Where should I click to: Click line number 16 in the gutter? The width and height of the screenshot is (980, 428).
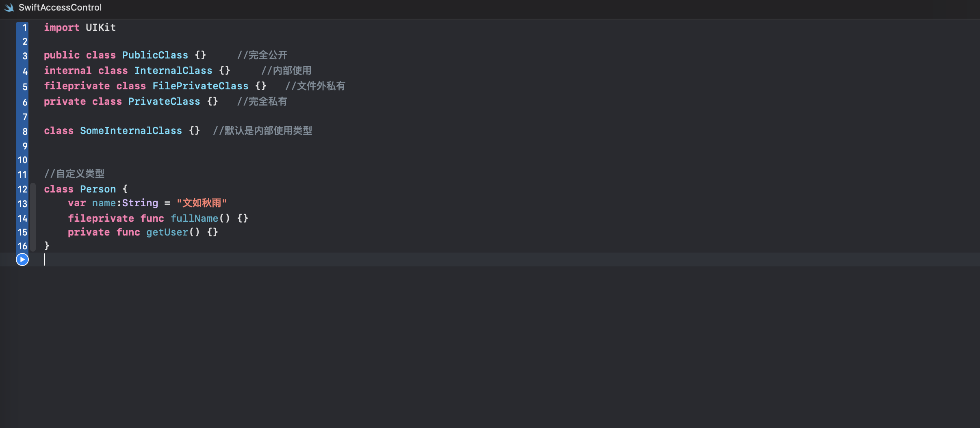22,246
